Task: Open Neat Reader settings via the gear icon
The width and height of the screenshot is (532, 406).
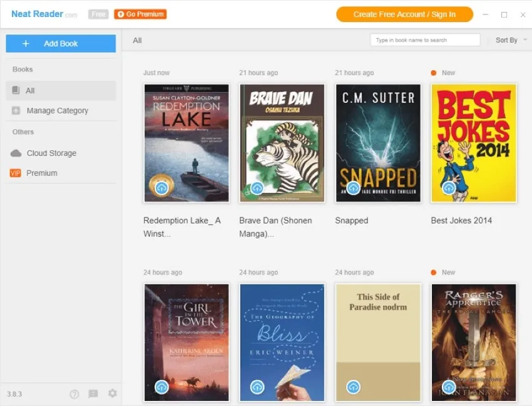Action: pos(112,393)
